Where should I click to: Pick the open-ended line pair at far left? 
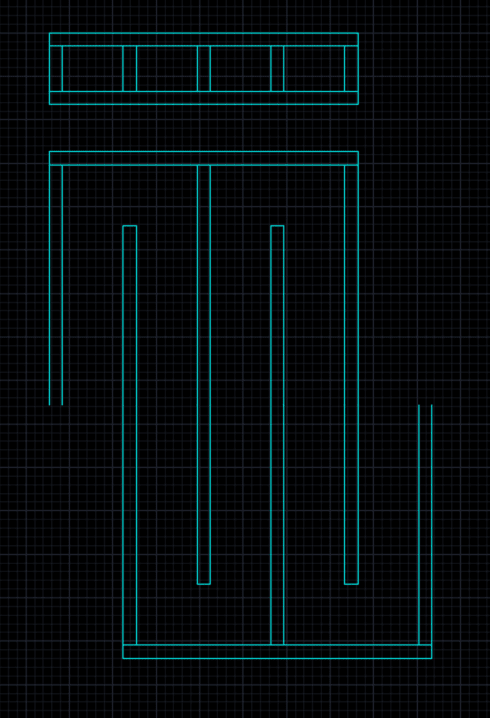[x=56, y=285]
